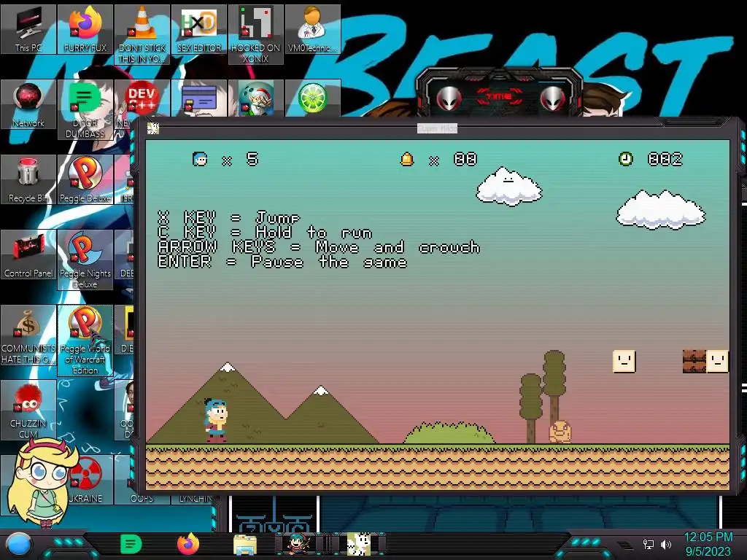747x560 pixels.
Task: Open File Explorer from the taskbar
Action: pyautogui.click(x=245, y=545)
